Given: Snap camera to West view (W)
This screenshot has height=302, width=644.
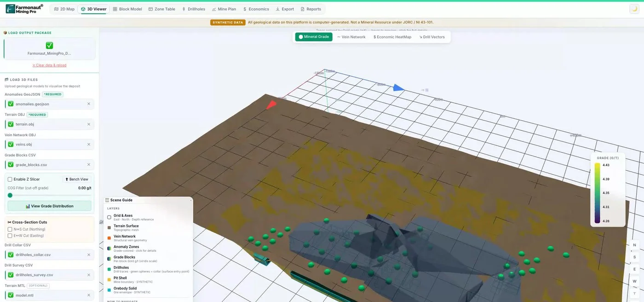Looking at the screenshot, I should point(634,281).
